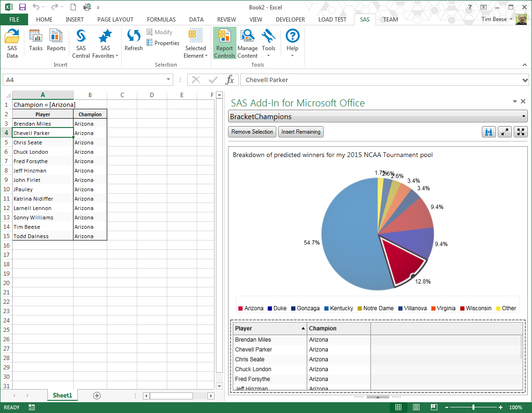The width and height of the screenshot is (532, 413).
Task: Switch to the FORMULAS tab
Action: 161,19
